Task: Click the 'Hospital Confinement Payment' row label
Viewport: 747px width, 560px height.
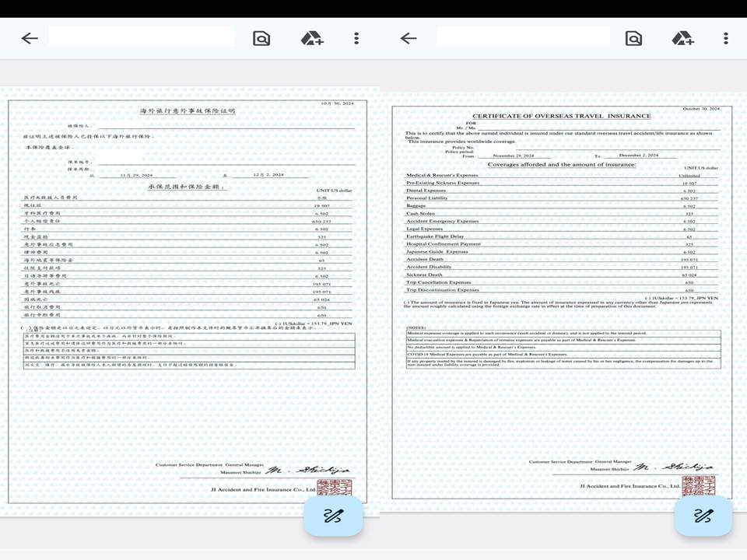Action: [444, 243]
